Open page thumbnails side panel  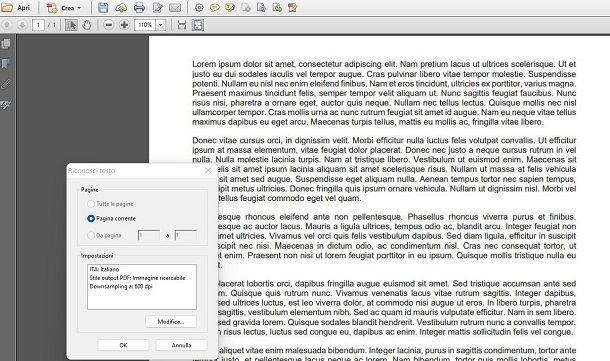tap(6, 44)
